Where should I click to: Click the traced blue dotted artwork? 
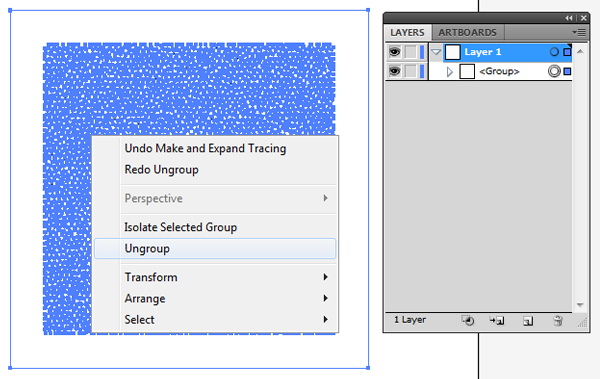(189, 89)
